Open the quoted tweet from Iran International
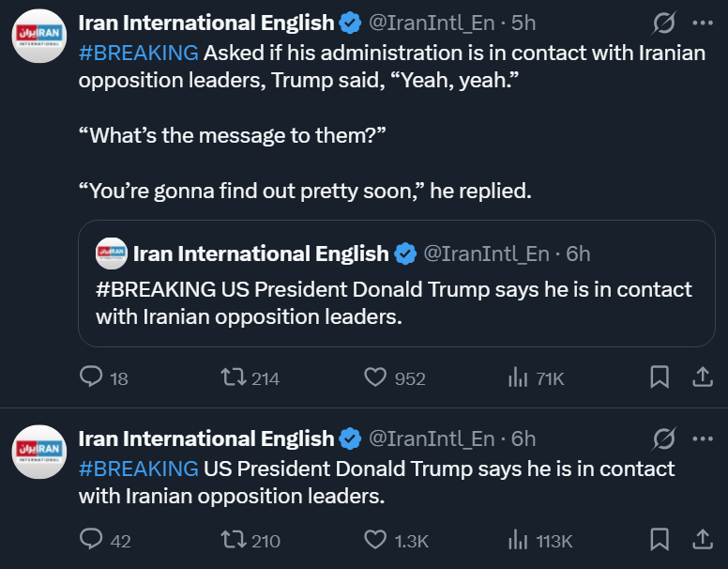 click(x=396, y=302)
